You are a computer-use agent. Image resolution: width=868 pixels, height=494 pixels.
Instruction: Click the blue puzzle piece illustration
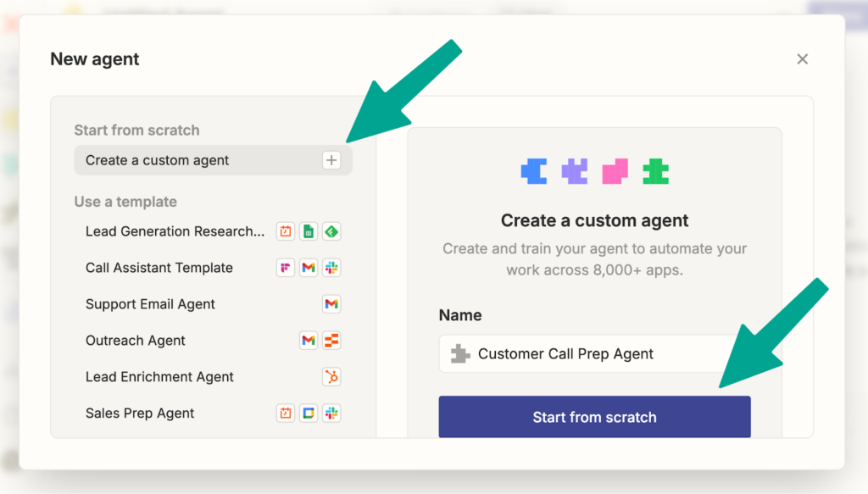[x=534, y=171]
